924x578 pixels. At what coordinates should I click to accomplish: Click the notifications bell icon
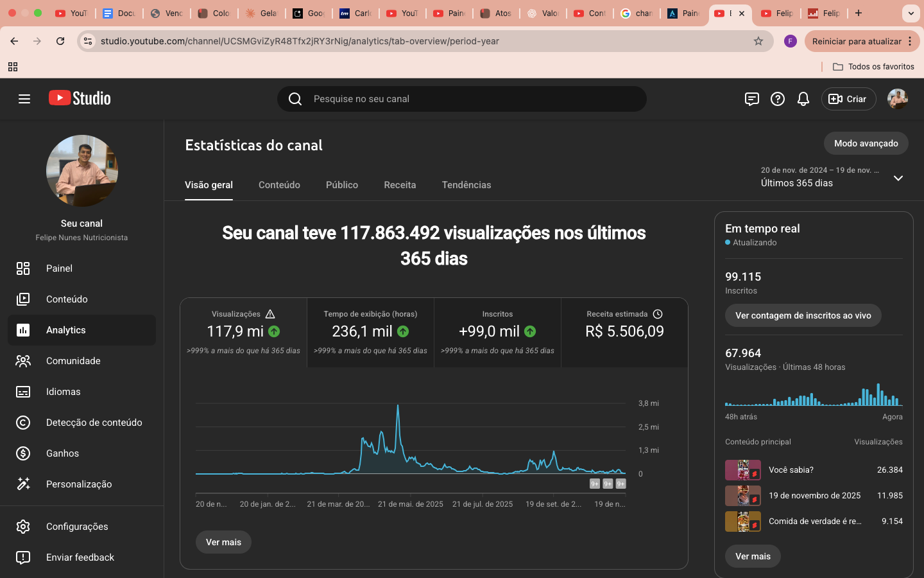[803, 99]
